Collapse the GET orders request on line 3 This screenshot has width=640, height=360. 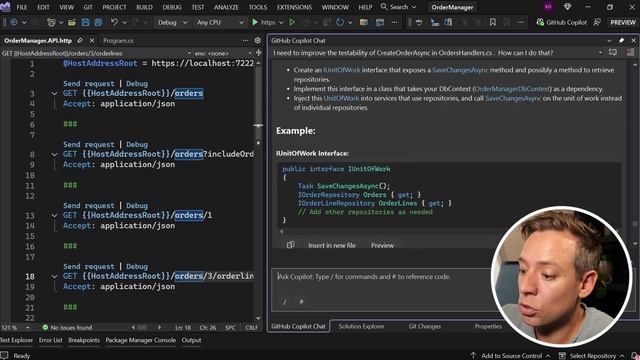pyautogui.click(x=54, y=93)
